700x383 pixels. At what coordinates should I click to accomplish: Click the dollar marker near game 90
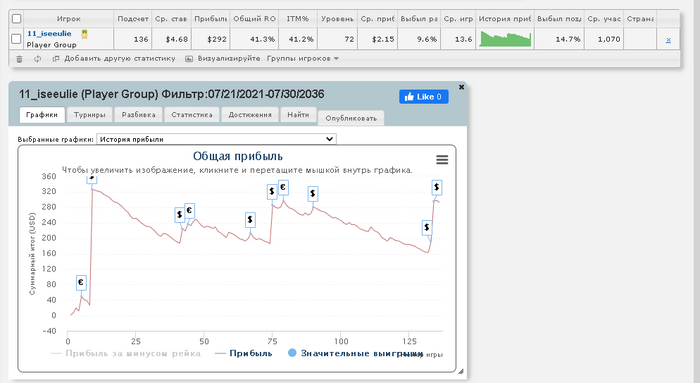point(313,194)
